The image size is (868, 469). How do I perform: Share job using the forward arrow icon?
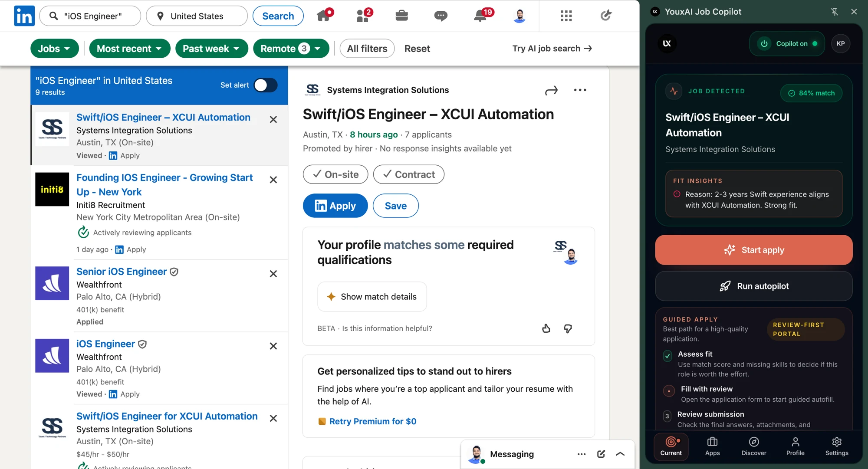(551, 90)
